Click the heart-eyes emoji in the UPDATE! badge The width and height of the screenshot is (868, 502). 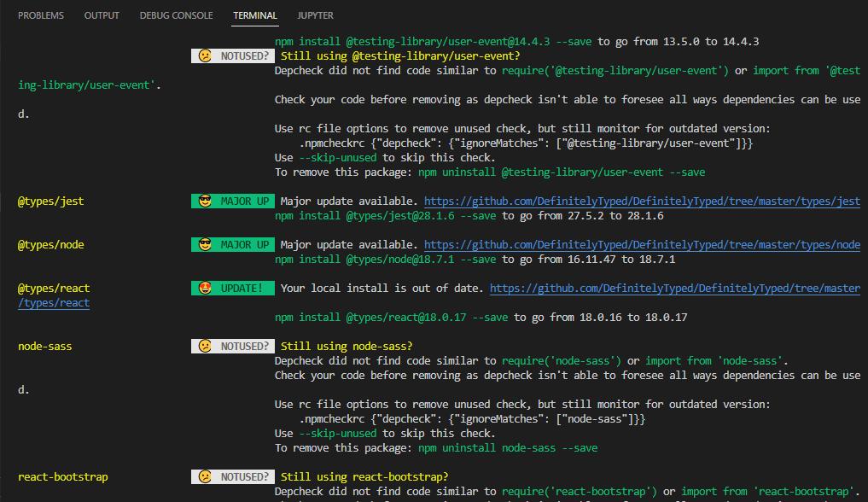[x=205, y=289]
